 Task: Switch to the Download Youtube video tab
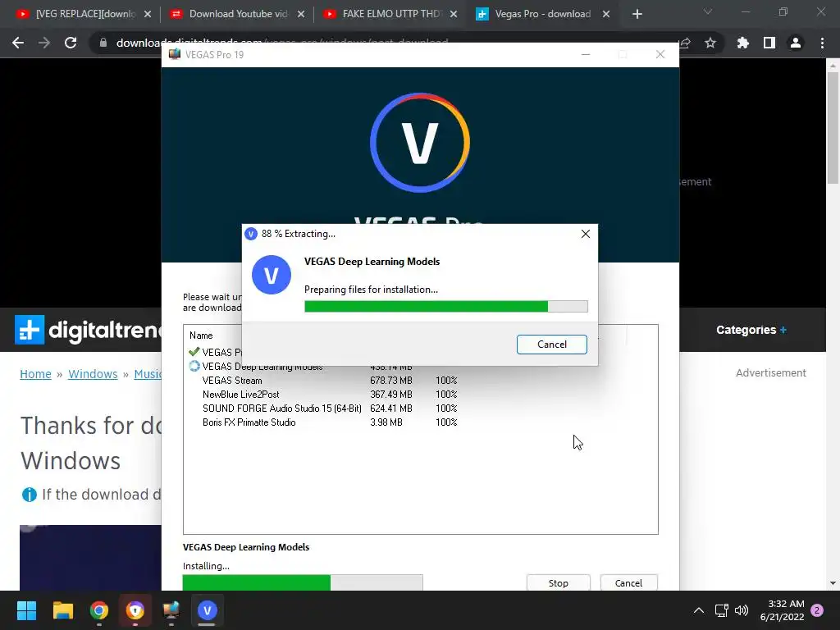237,14
